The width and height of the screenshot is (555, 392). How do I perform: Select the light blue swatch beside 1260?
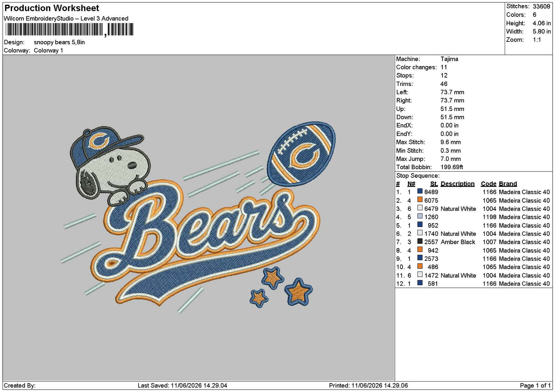(420, 217)
